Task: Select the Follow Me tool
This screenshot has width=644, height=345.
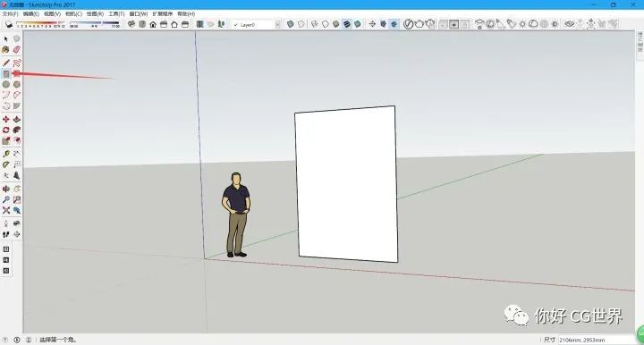Action: pos(16,130)
